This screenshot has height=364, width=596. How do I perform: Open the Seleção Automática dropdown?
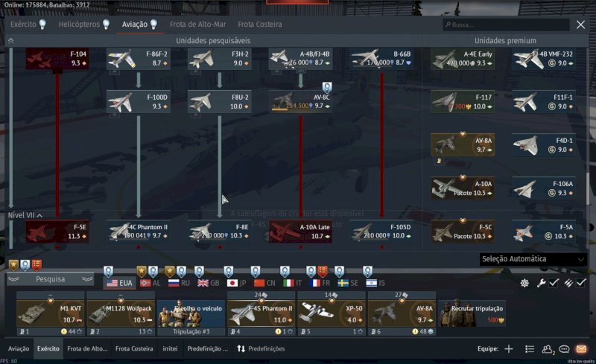(533, 259)
